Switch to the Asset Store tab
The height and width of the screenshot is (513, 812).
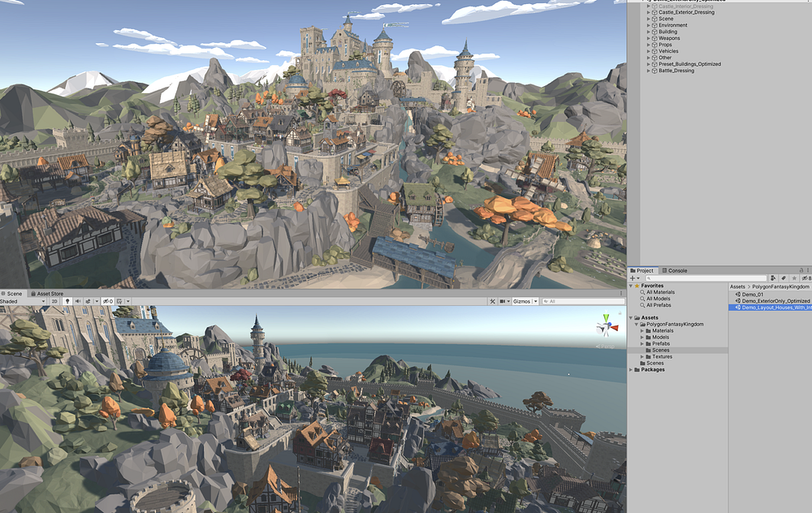click(x=47, y=294)
